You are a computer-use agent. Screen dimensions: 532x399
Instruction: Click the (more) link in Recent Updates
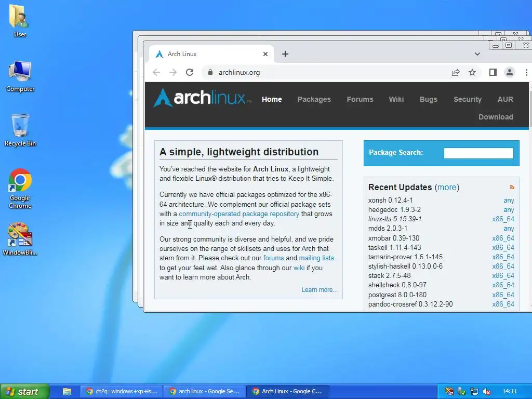447,187
